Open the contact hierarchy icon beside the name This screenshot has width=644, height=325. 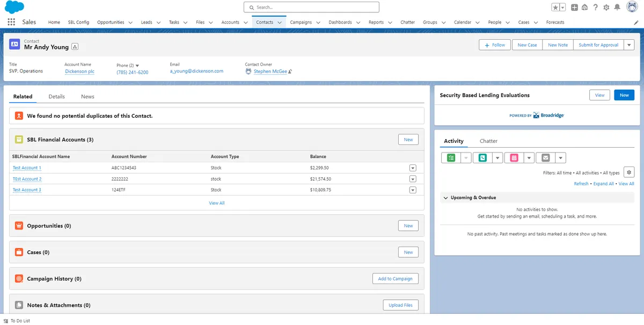[75, 47]
